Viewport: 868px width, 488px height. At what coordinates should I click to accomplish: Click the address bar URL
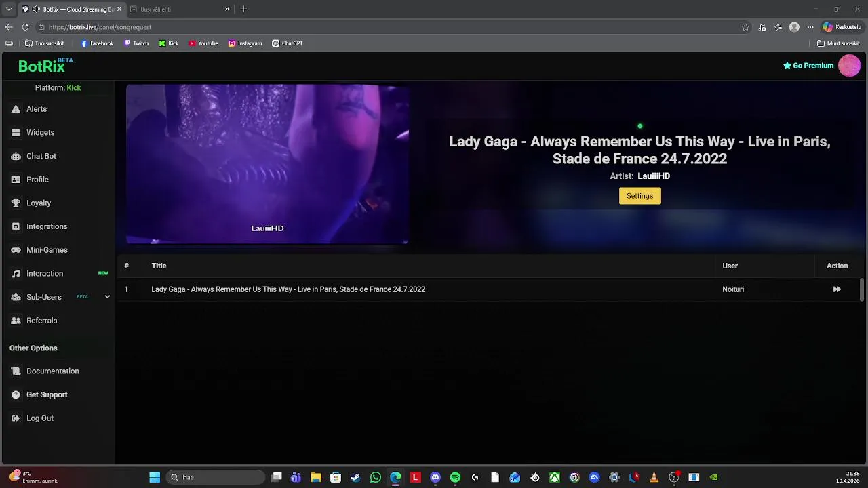coord(100,27)
